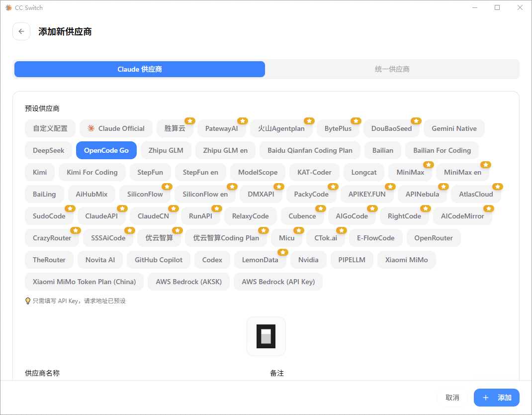Pick the Kimi For Coding preset
The image size is (532, 415).
[92, 172]
